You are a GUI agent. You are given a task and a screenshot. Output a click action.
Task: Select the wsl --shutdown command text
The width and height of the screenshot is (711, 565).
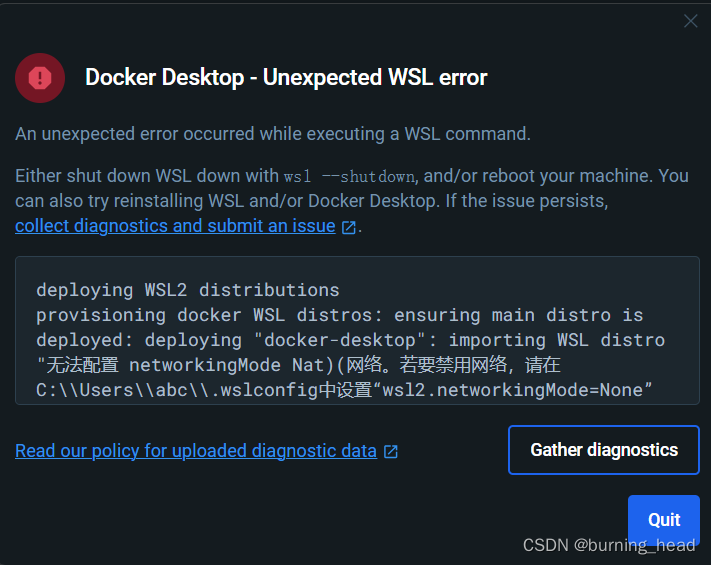point(349,176)
